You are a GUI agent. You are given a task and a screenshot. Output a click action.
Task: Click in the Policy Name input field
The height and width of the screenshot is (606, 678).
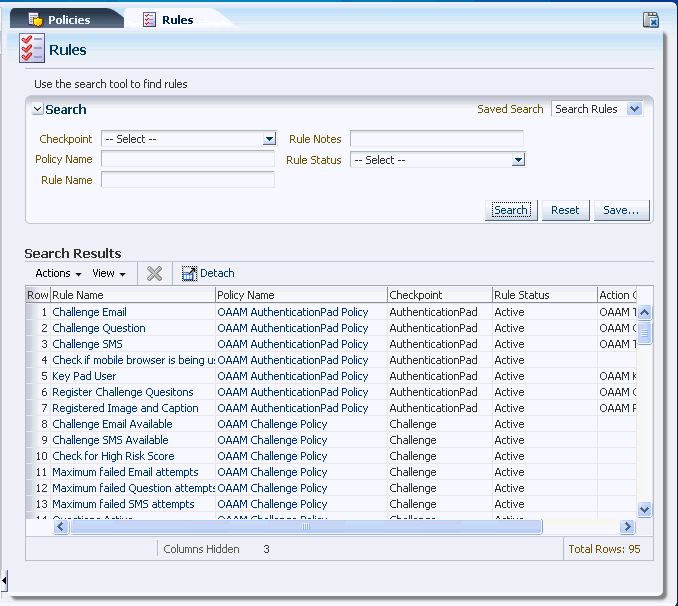[x=187, y=159]
